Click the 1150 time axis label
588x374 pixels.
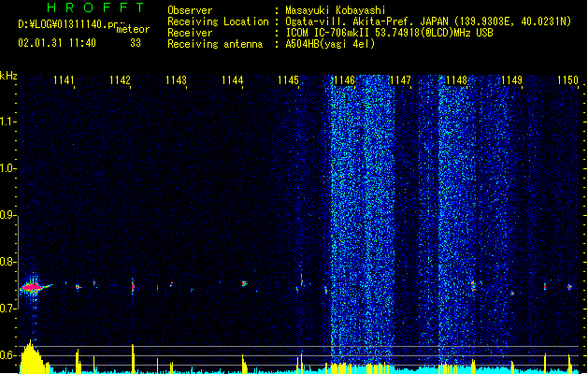(567, 80)
